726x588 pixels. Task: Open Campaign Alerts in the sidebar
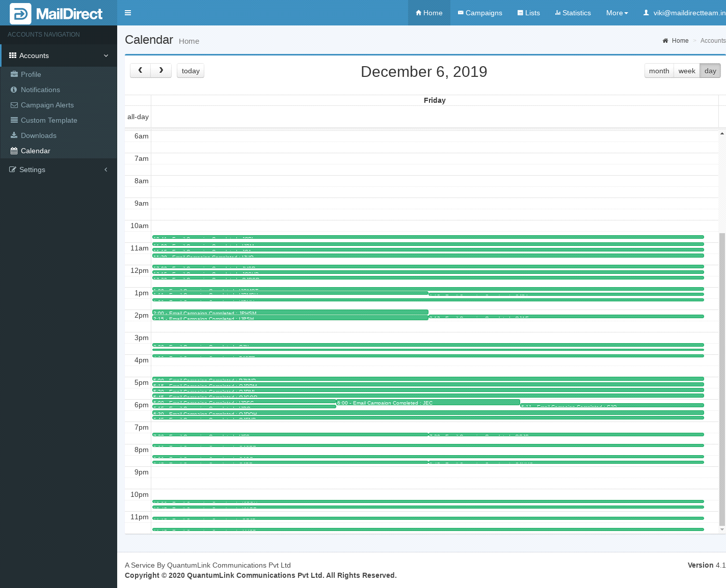47,105
